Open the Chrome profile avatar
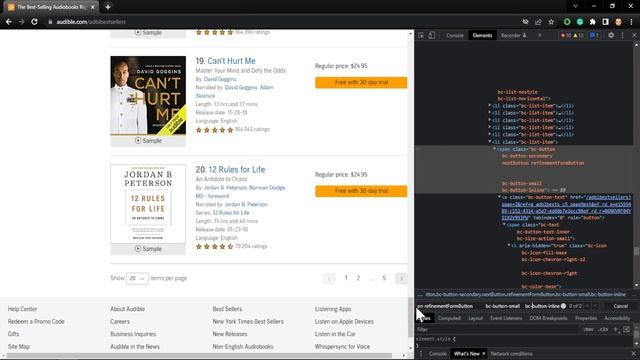 point(618,22)
